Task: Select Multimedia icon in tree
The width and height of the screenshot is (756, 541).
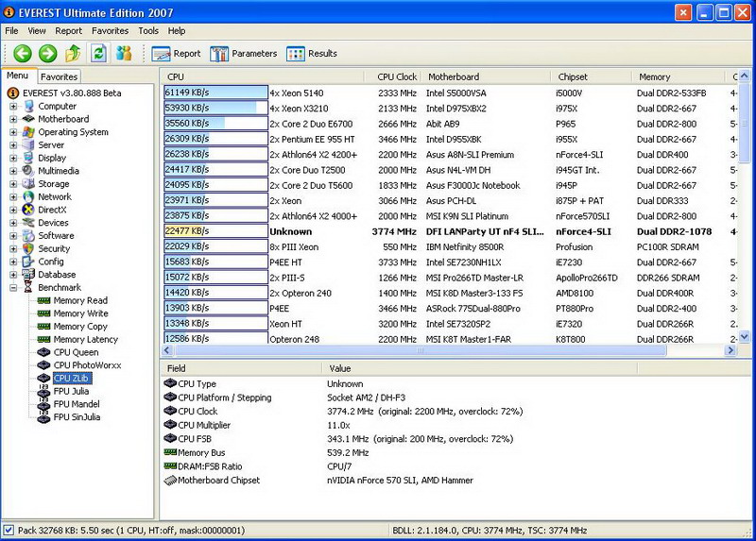Action: (29, 171)
